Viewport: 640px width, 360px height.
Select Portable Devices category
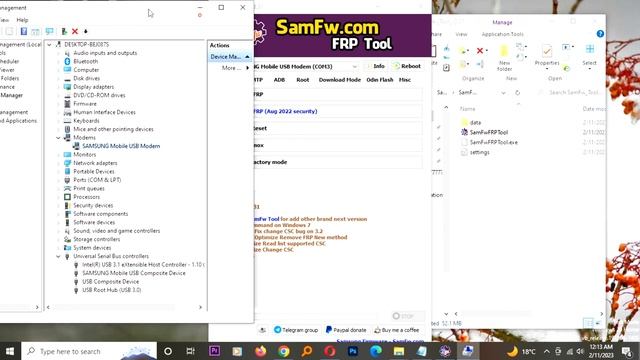(93, 171)
